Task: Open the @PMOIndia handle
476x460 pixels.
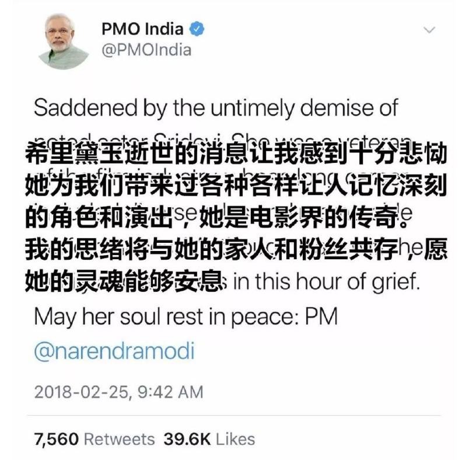Action: [146, 50]
